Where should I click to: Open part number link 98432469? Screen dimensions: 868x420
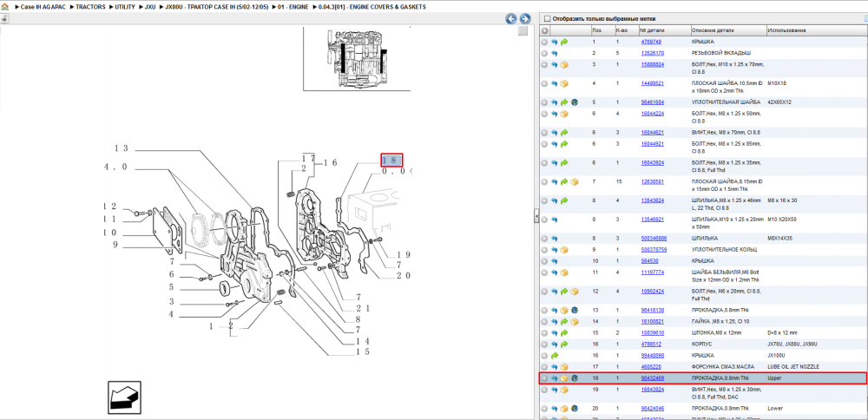652,378
